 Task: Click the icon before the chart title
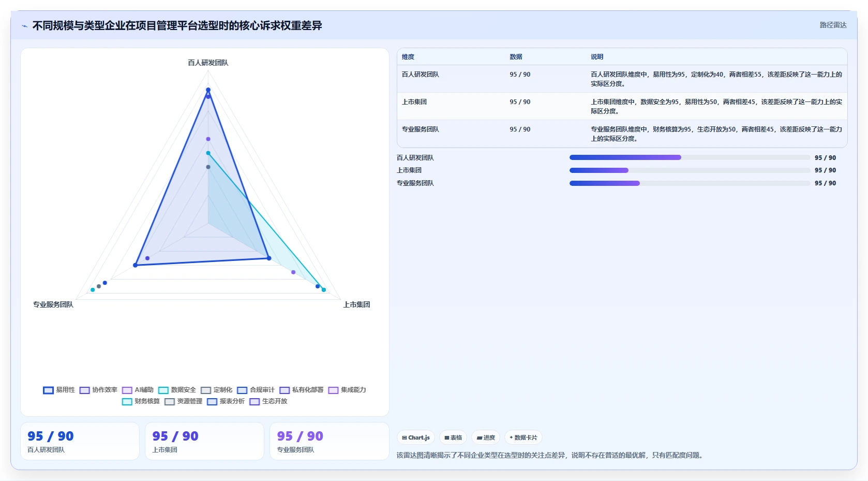tap(24, 26)
